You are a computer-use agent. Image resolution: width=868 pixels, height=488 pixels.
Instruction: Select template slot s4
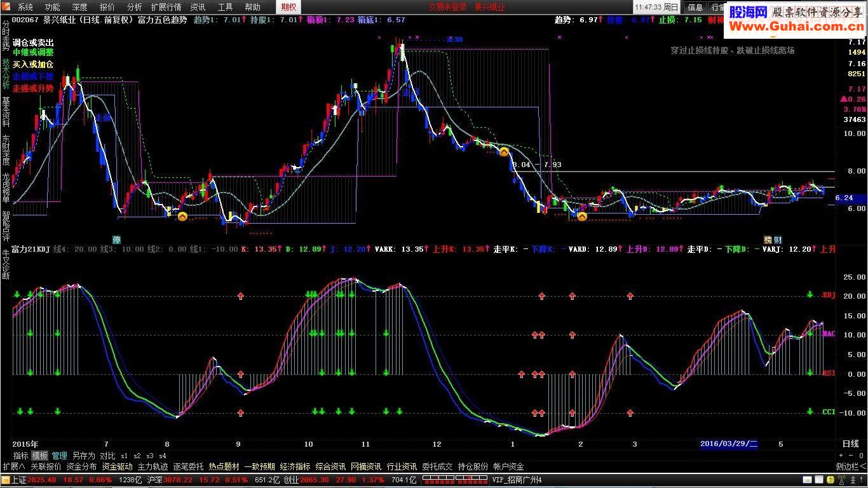coord(163,456)
